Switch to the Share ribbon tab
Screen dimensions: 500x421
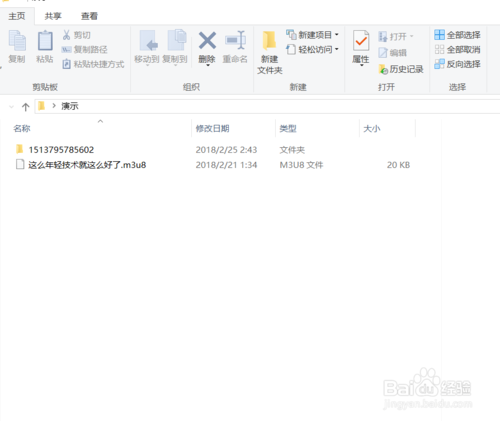point(53,16)
